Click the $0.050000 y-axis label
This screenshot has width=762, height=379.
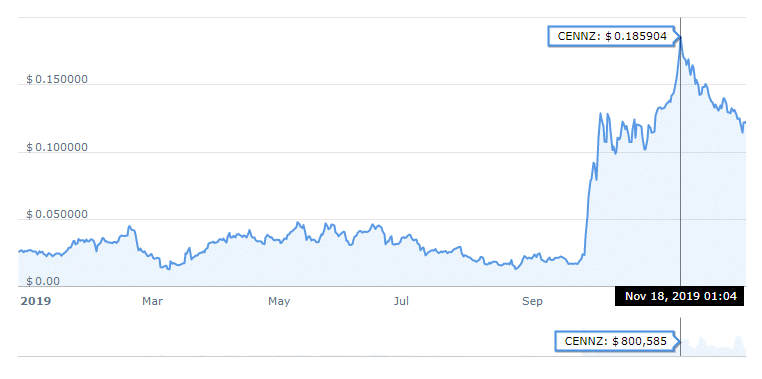point(57,214)
